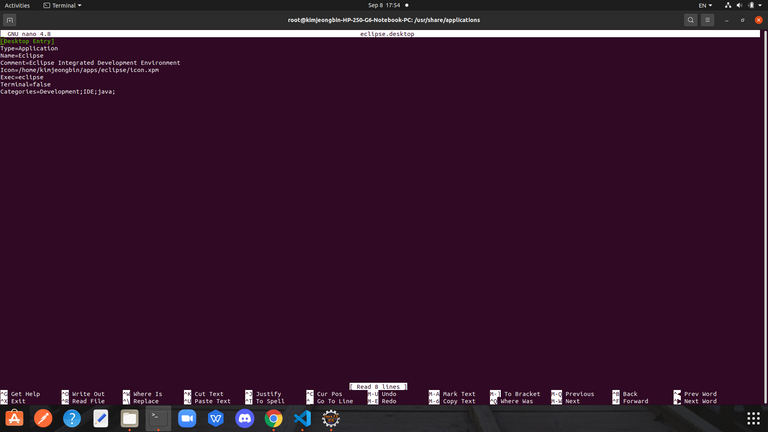This screenshot has height=432, width=768.
Task: Click the Mark Text shortcut label
Action: (x=459, y=394)
